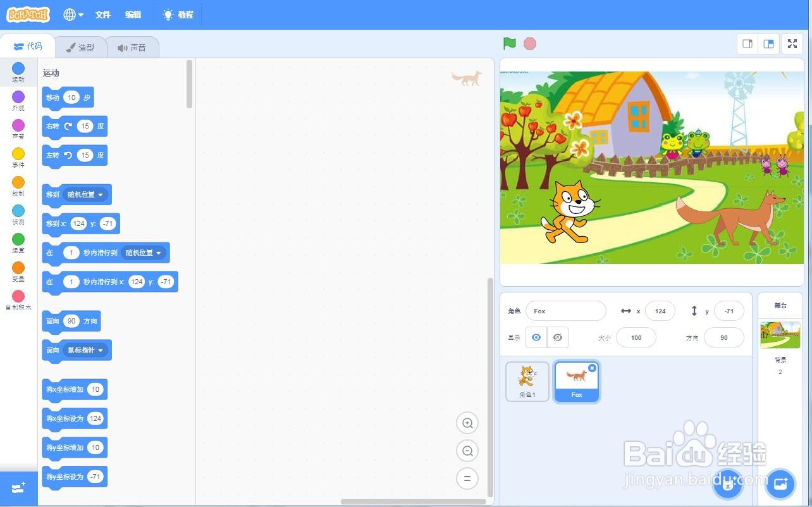Select the 外观 looks category

18,101
